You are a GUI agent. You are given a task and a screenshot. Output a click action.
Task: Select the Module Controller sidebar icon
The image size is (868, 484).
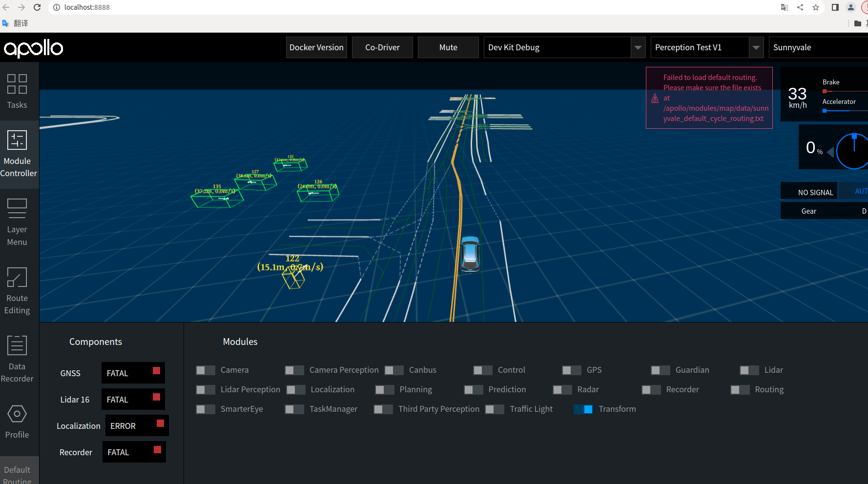17,140
